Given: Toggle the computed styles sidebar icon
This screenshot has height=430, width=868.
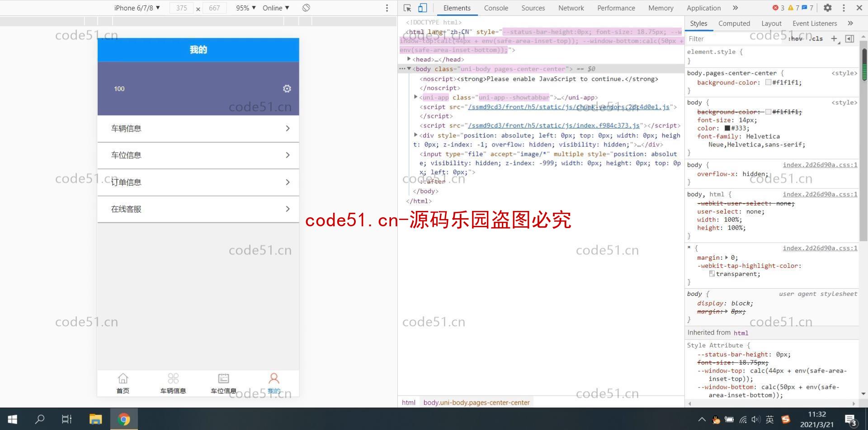Looking at the screenshot, I should tap(849, 39).
